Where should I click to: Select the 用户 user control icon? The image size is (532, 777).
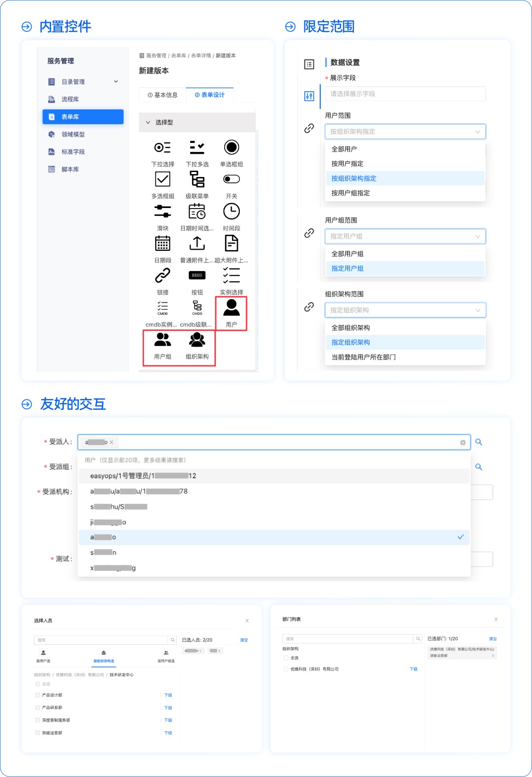(x=232, y=307)
